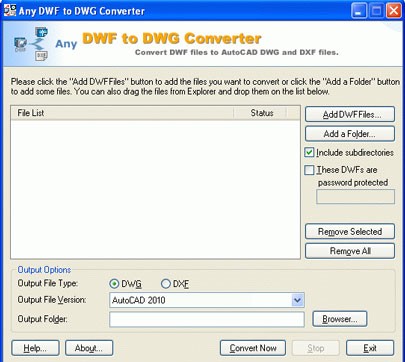Open the Add a Folder dialog
The height and width of the screenshot is (362, 405).
click(350, 134)
